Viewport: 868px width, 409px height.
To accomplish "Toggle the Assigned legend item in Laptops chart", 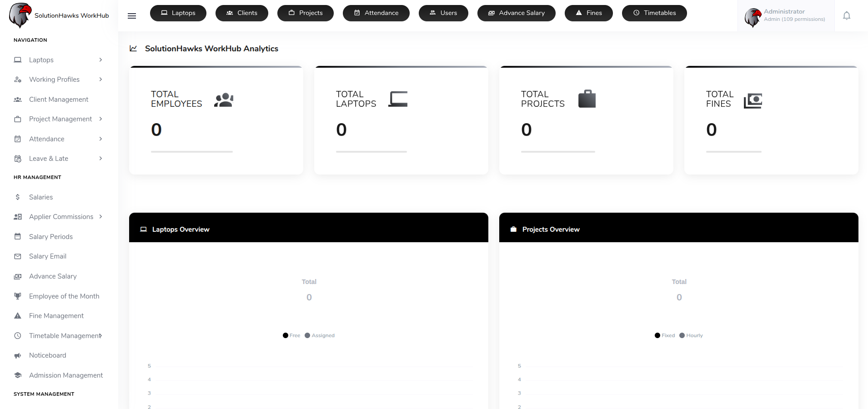I will tap(320, 335).
